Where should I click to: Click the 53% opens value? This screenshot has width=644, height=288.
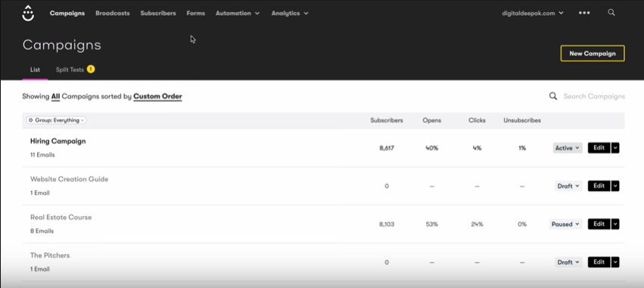(431, 224)
